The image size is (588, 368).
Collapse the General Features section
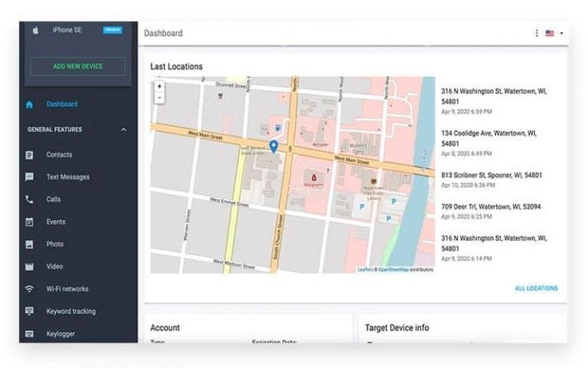(x=123, y=130)
